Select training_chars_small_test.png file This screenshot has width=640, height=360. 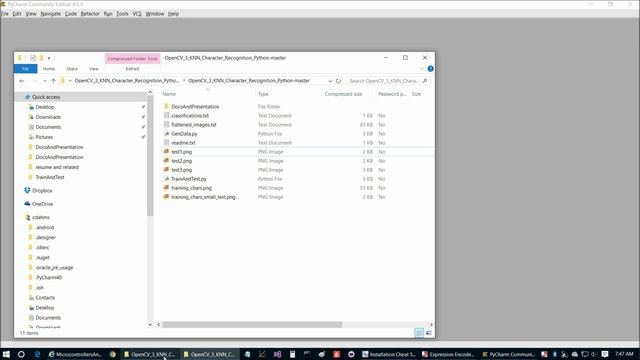point(203,197)
